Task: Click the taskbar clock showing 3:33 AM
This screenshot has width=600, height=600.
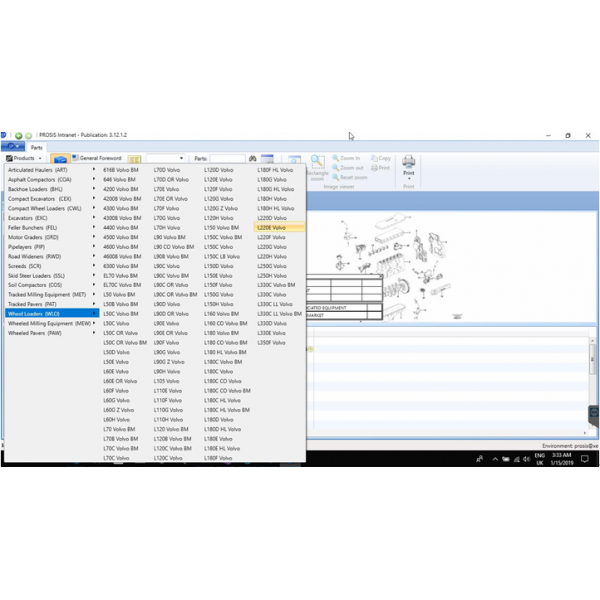Action: tap(562, 459)
